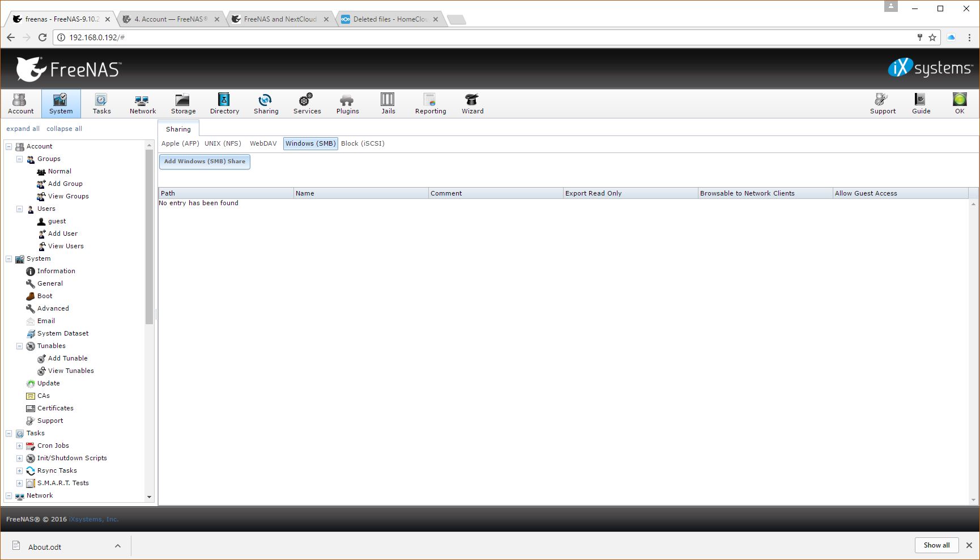Collapse the Network tree node

[x=9, y=495]
